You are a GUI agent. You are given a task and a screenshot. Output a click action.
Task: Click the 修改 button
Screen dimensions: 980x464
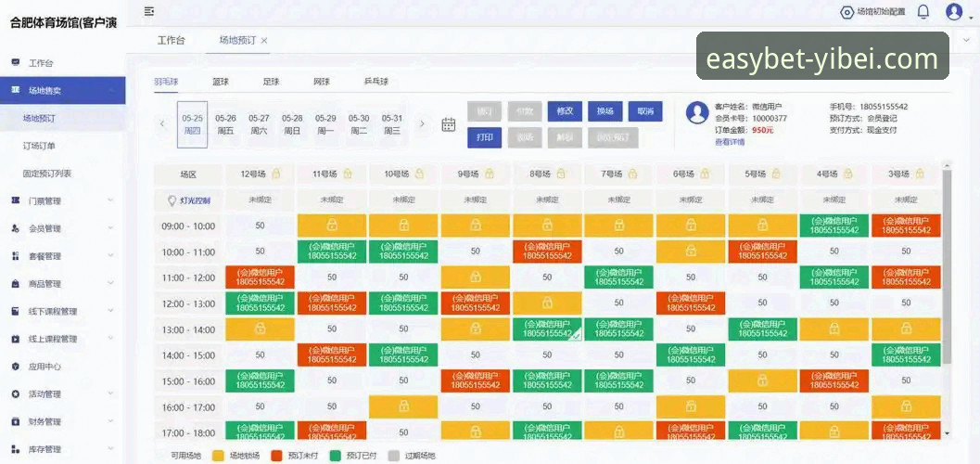(x=565, y=110)
